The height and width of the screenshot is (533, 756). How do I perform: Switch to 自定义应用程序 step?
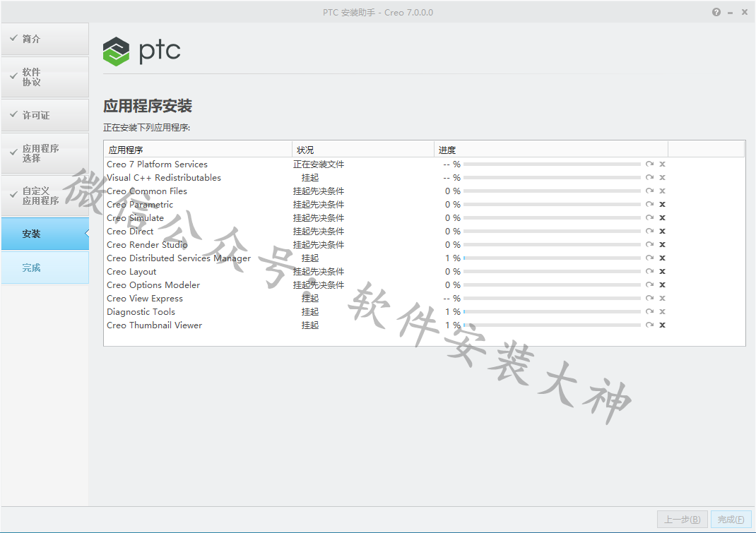click(x=45, y=196)
